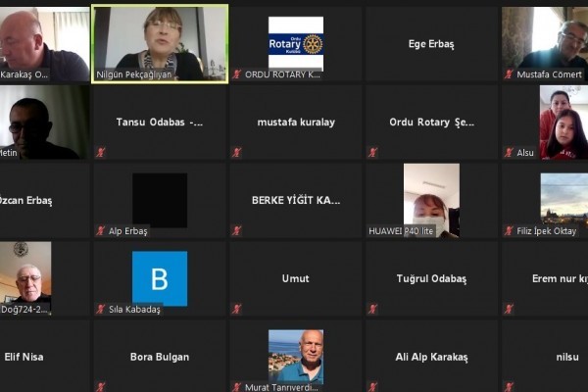This screenshot has width=588, height=392.
Task: Click the Ordu Rotary Kulübü logo image
Action: (x=296, y=44)
